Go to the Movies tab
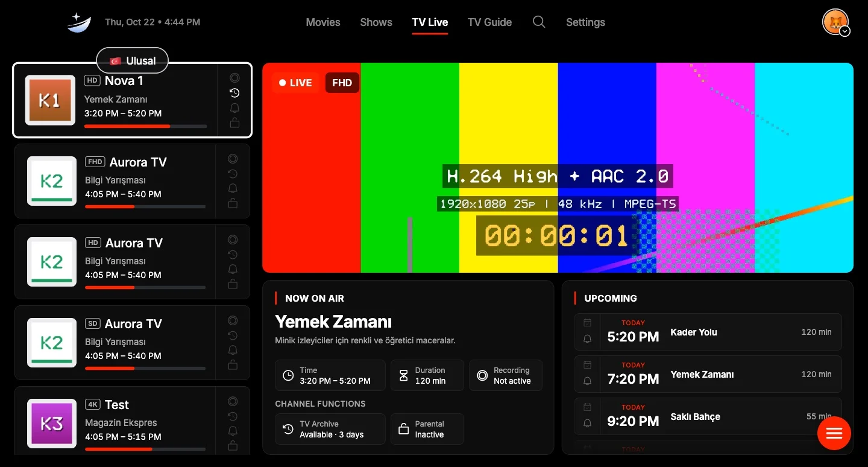Viewport: 868px width, 467px height. [x=323, y=22]
